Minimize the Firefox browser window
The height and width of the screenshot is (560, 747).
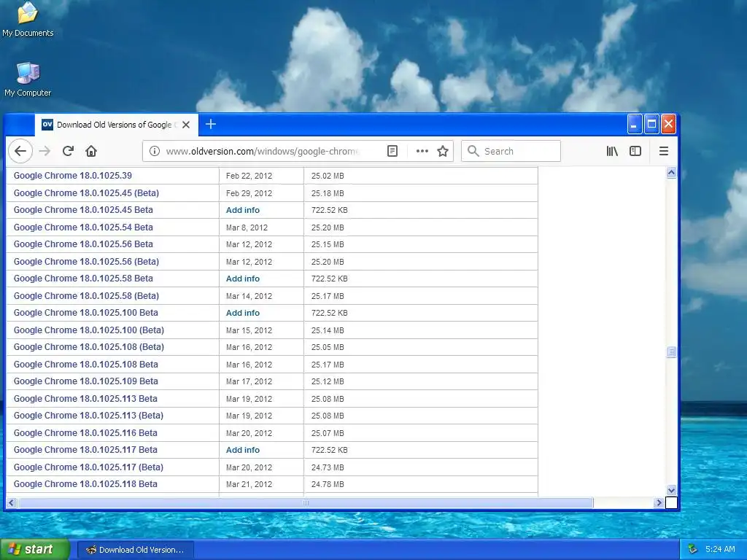[x=634, y=124]
